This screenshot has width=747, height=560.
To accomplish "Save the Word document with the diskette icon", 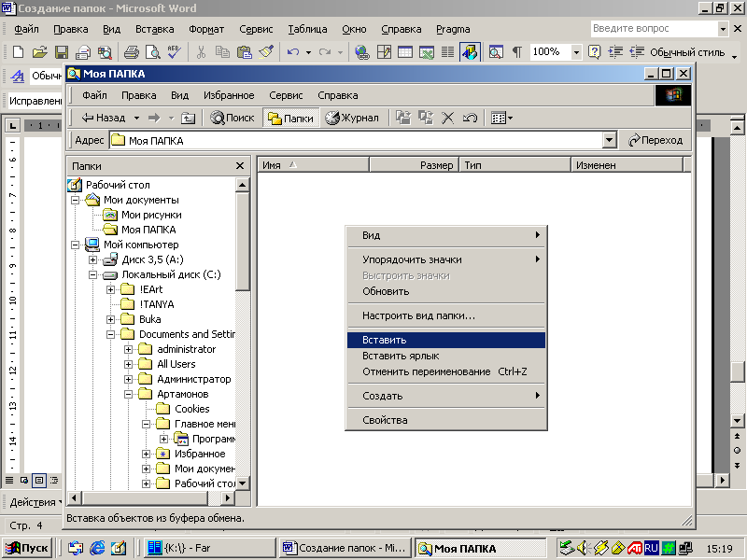I will tap(62, 52).
